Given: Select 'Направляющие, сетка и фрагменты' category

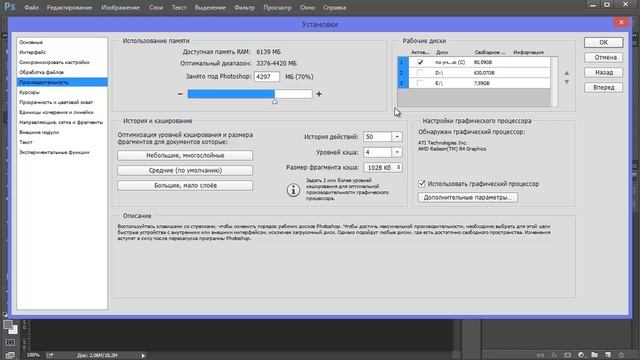Looking at the screenshot, I should pos(62,122).
